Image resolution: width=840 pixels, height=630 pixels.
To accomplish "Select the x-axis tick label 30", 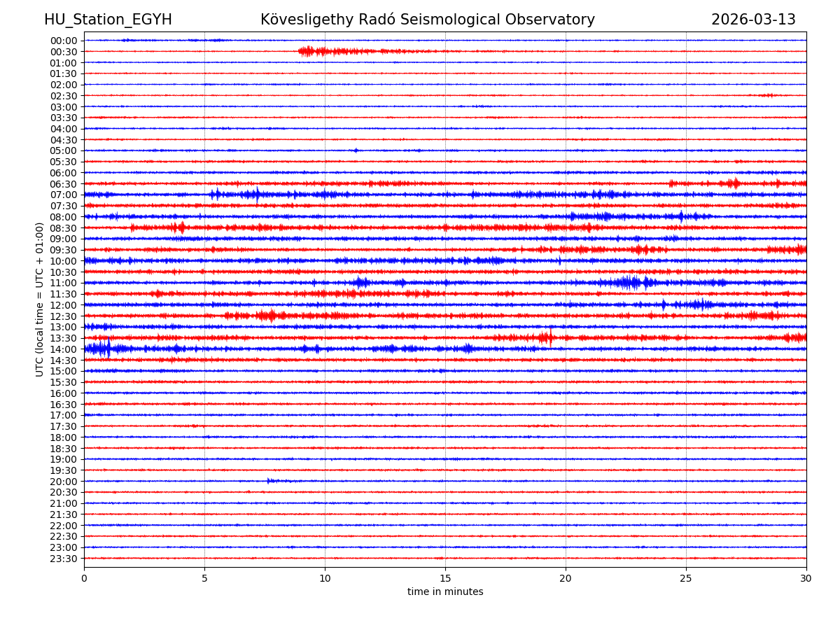I will coord(806,578).
